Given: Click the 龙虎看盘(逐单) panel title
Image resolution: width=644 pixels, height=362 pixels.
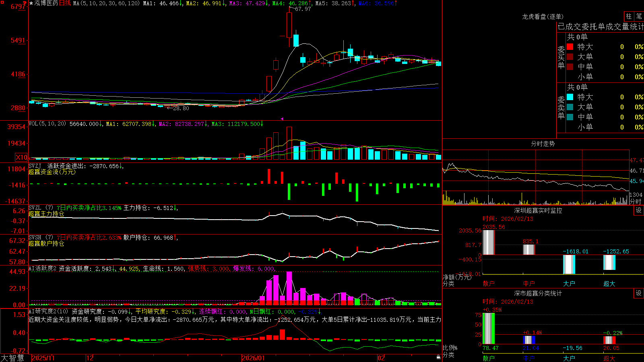Looking at the screenshot, I should [543, 16].
